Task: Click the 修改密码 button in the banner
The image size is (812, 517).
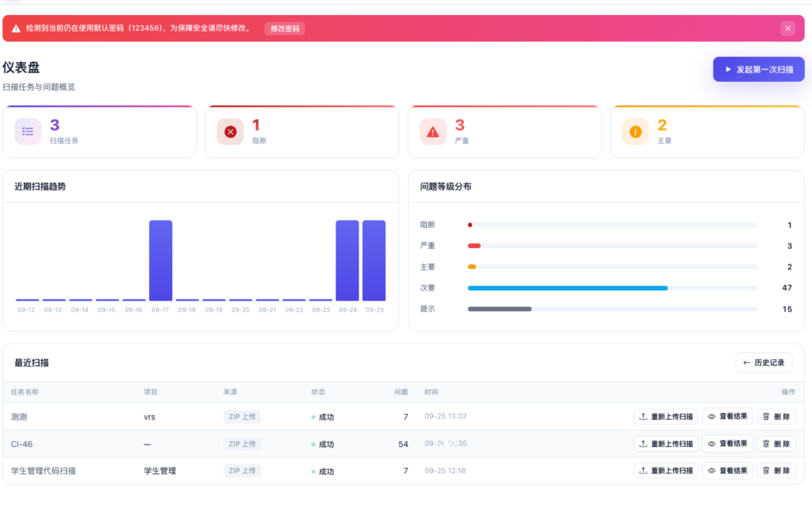Action: click(x=285, y=29)
